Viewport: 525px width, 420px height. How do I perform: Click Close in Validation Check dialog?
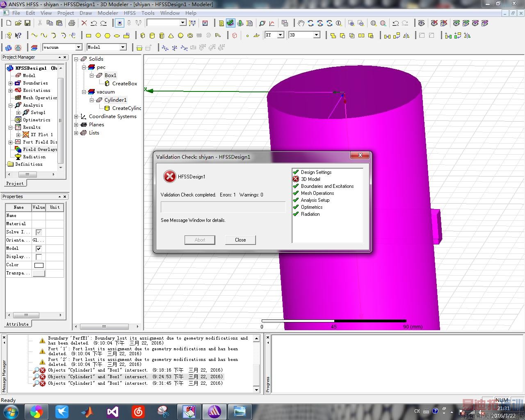240,240
